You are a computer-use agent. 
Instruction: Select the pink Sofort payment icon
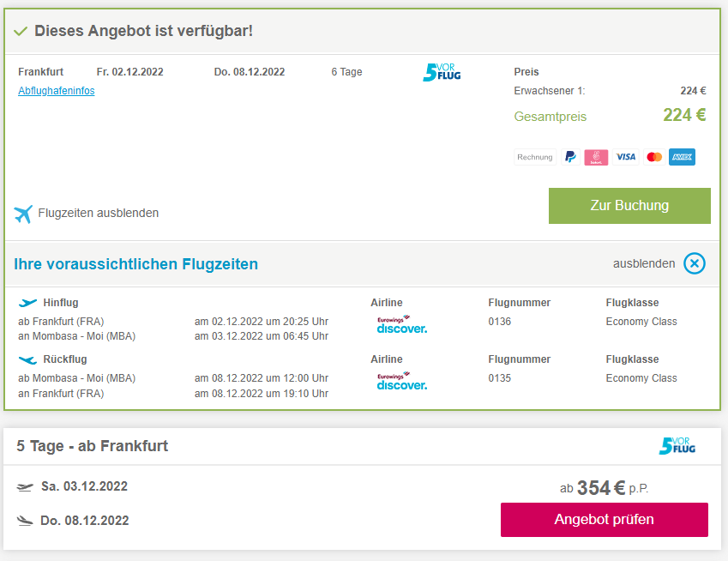point(596,157)
